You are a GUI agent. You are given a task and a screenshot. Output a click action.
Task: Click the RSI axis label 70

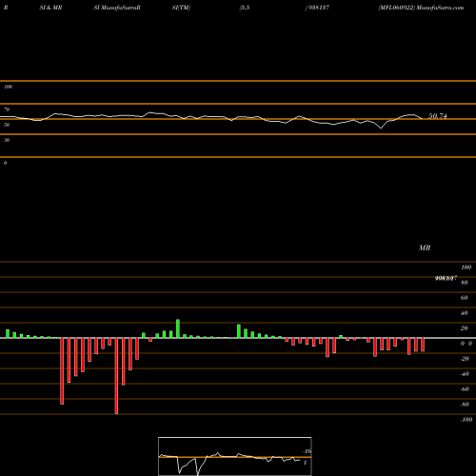[x=7, y=109]
